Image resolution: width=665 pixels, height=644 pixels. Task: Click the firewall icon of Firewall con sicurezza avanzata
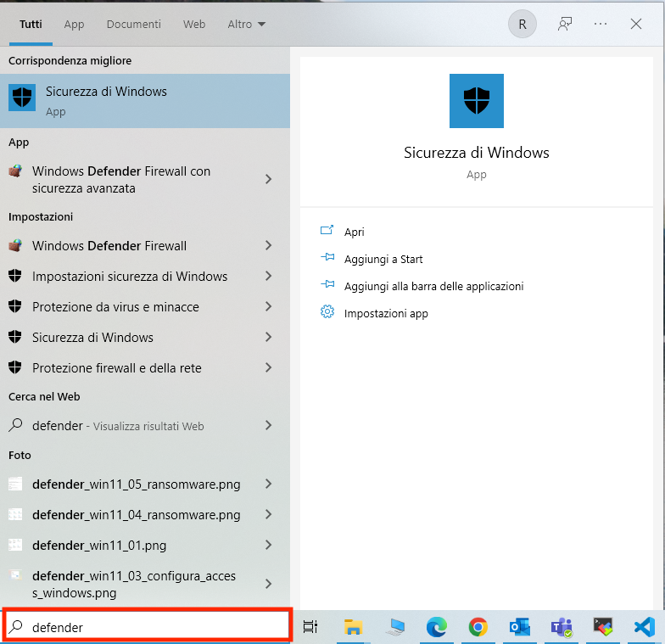[15, 171]
